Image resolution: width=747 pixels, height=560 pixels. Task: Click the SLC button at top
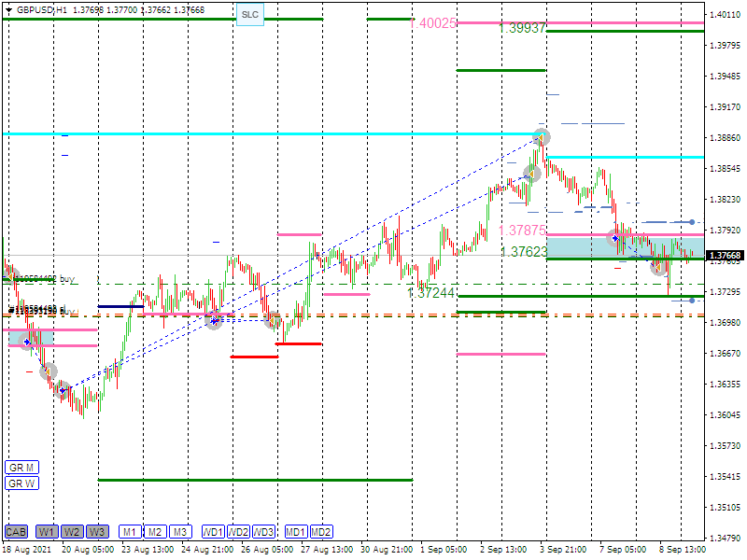249,15
